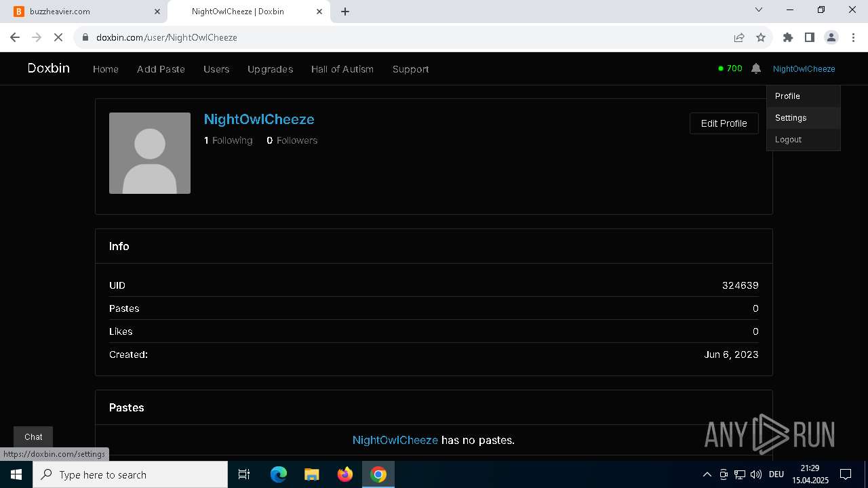This screenshot has height=488, width=868.
Task: Open Users page in navigation
Action: click(x=216, y=69)
